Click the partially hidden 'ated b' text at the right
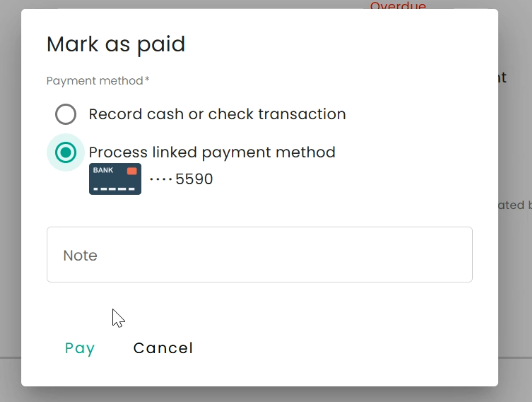This screenshot has width=532, height=402. (515, 205)
